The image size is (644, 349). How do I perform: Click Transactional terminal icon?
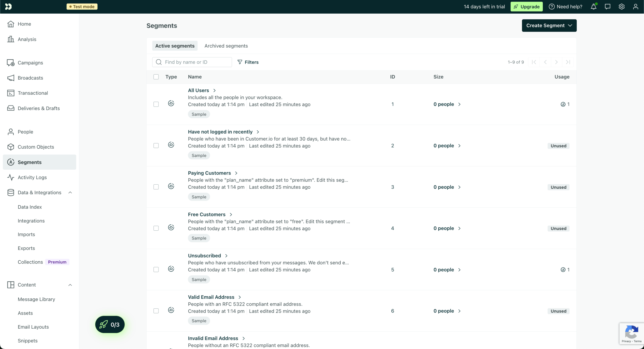pyautogui.click(x=11, y=93)
